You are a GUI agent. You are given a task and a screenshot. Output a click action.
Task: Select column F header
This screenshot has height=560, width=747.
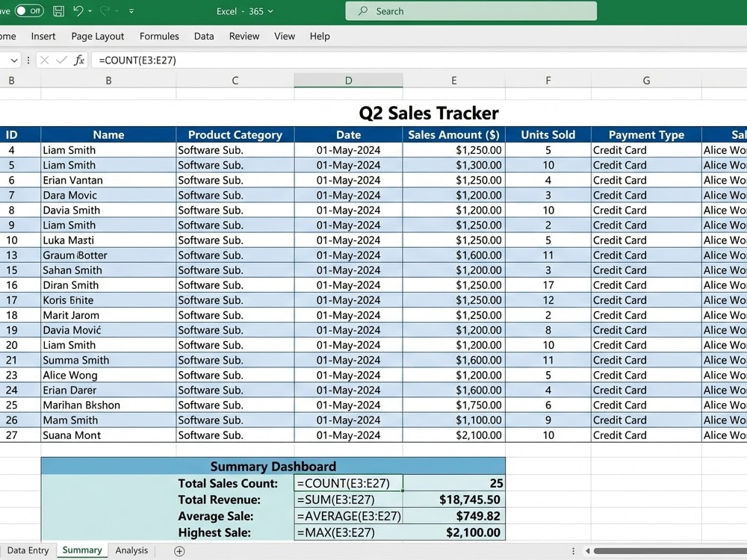(x=548, y=81)
